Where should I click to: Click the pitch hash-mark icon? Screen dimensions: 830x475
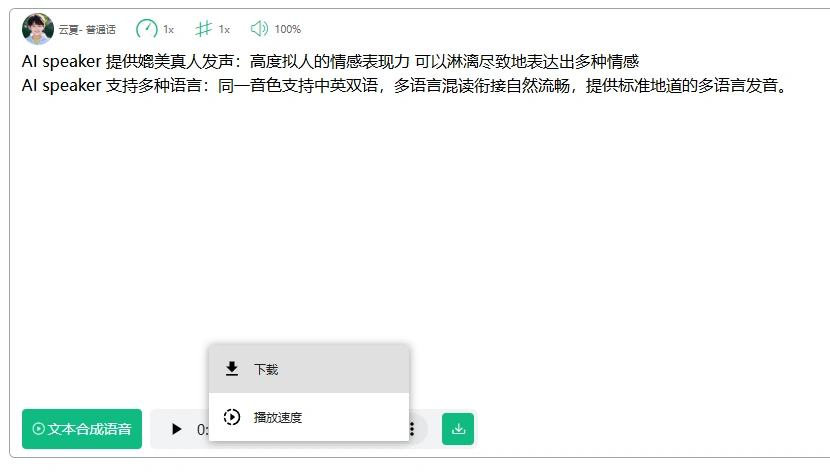pyautogui.click(x=204, y=29)
